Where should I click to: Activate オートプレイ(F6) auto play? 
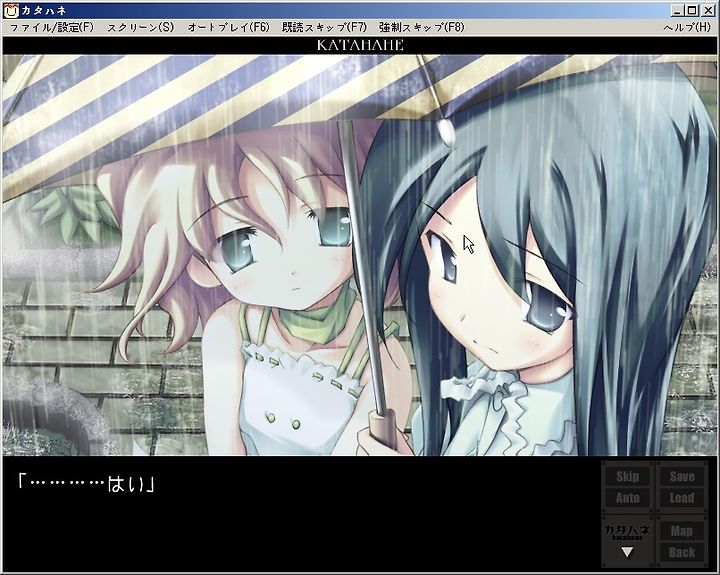[228, 28]
